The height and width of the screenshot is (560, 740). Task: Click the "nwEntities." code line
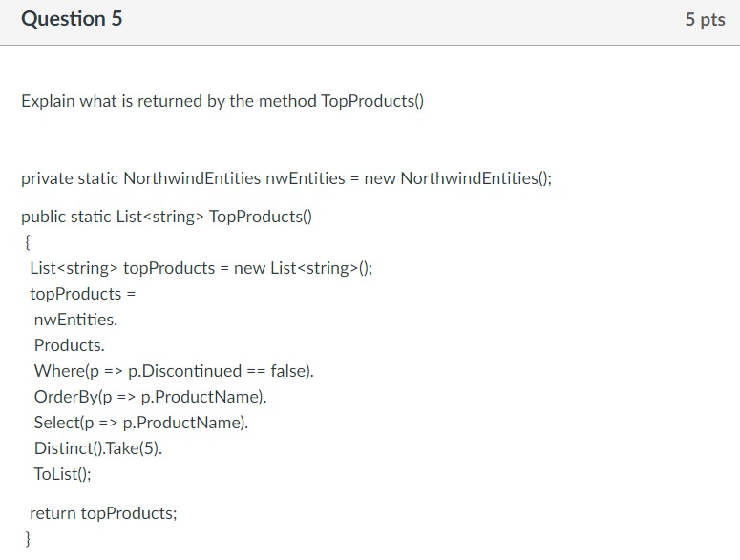click(x=75, y=320)
